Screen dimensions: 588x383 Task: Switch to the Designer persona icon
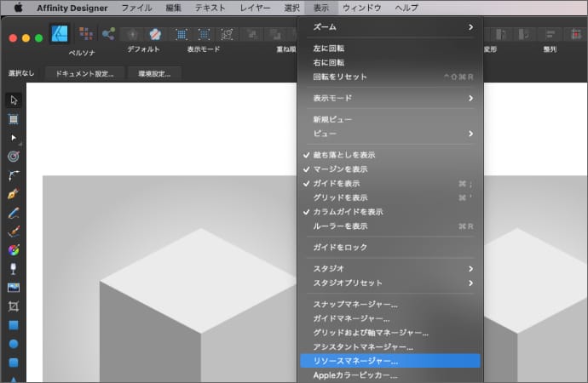pyautogui.click(x=59, y=35)
